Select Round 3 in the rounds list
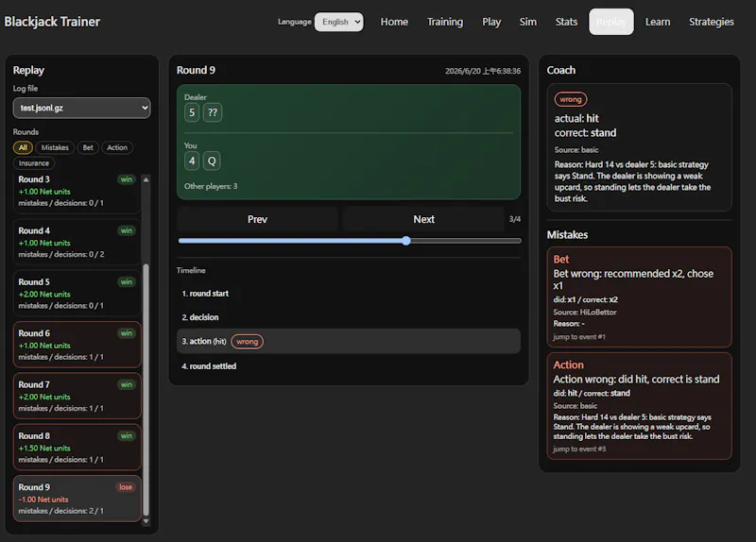Image resolution: width=756 pixels, height=542 pixels. 77,192
